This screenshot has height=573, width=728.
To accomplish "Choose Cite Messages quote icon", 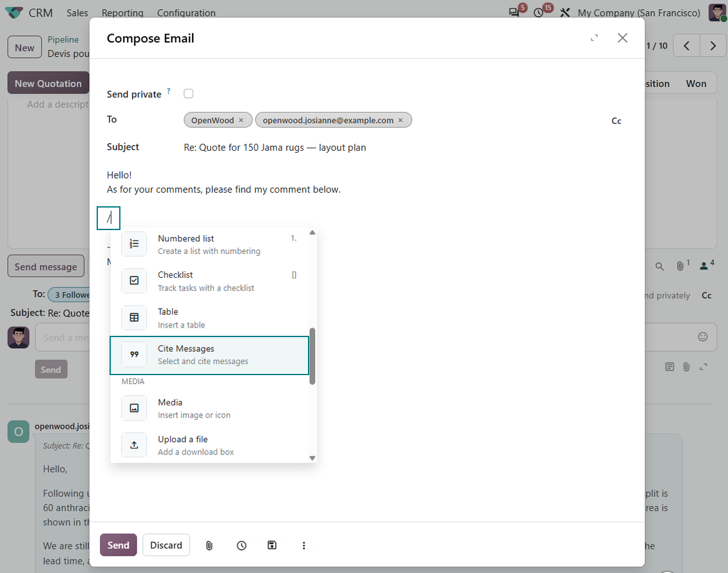I will [x=134, y=354].
